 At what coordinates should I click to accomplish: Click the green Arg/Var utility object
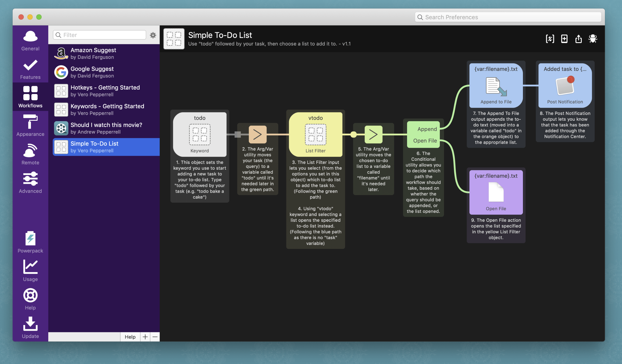(x=373, y=134)
